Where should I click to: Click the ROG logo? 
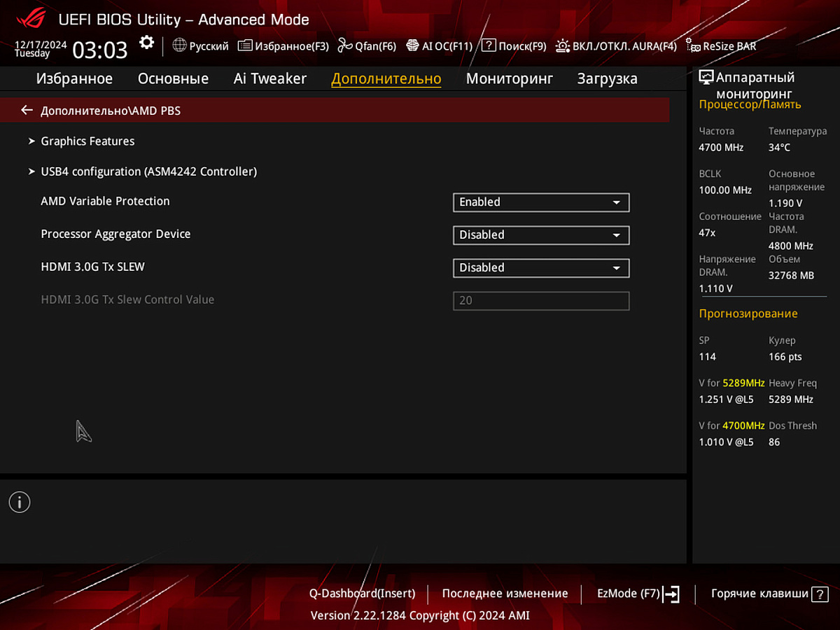(30, 19)
